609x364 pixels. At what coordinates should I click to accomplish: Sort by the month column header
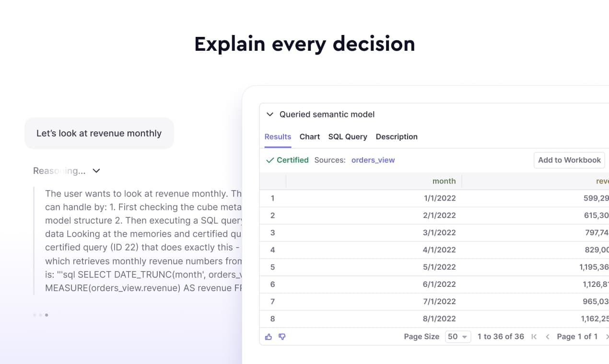[x=444, y=181]
